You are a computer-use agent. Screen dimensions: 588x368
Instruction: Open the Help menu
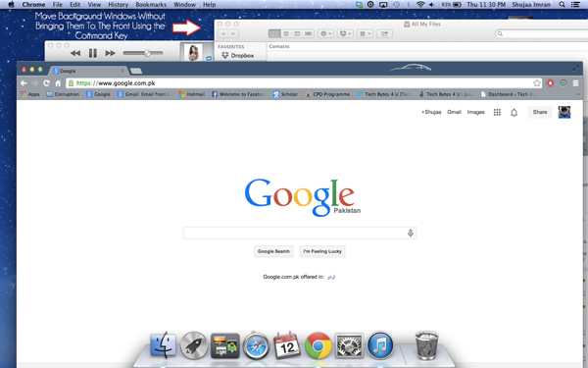coord(210,5)
